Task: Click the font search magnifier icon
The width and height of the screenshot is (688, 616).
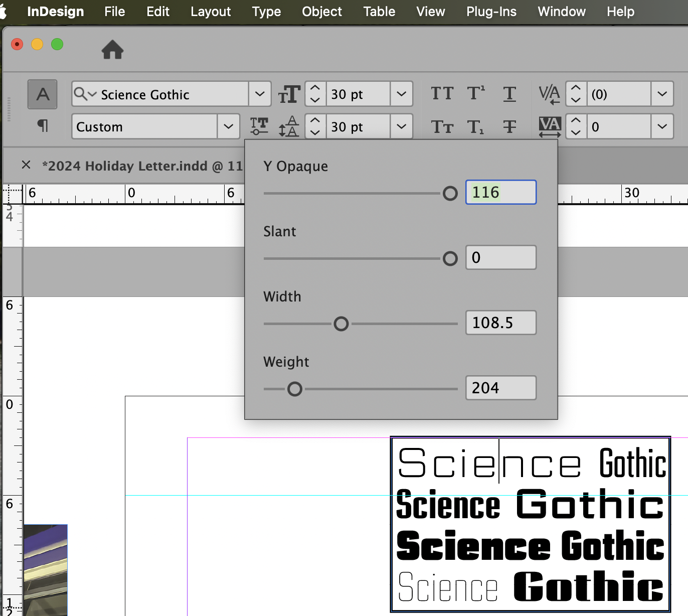Action: point(85,94)
